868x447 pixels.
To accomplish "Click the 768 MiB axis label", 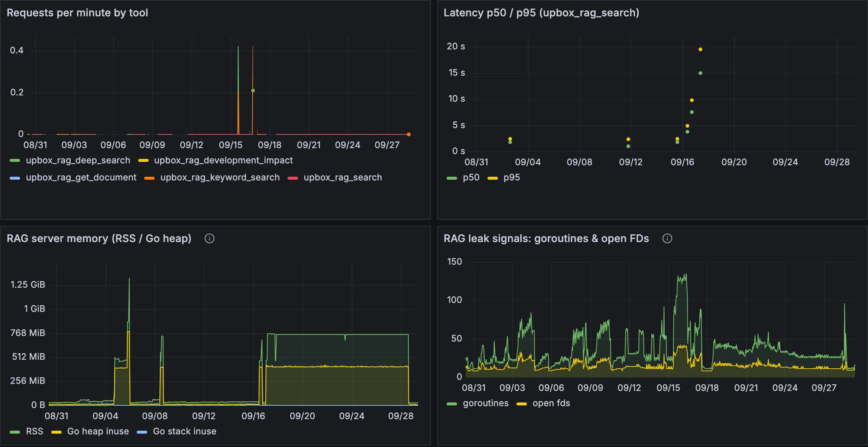I will pyautogui.click(x=28, y=333).
